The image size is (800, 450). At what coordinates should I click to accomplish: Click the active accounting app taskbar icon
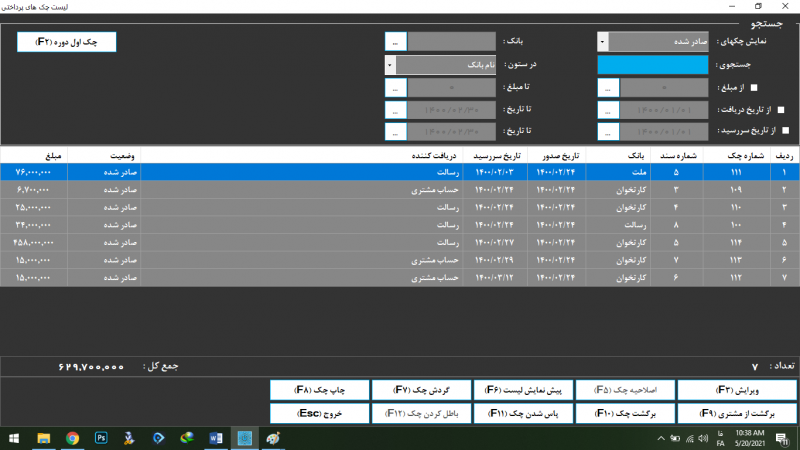point(244,438)
